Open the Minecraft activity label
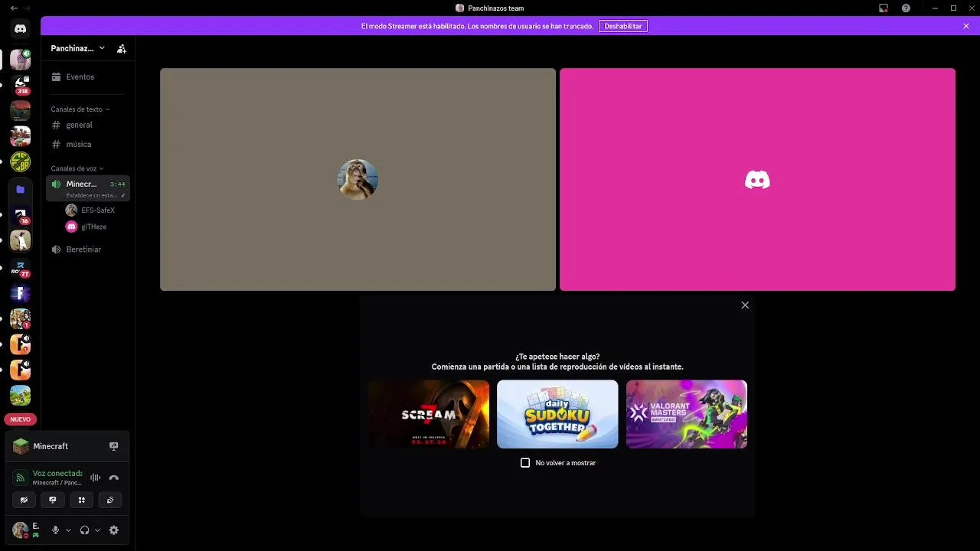Image resolution: width=980 pixels, height=551 pixels. [x=51, y=446]
